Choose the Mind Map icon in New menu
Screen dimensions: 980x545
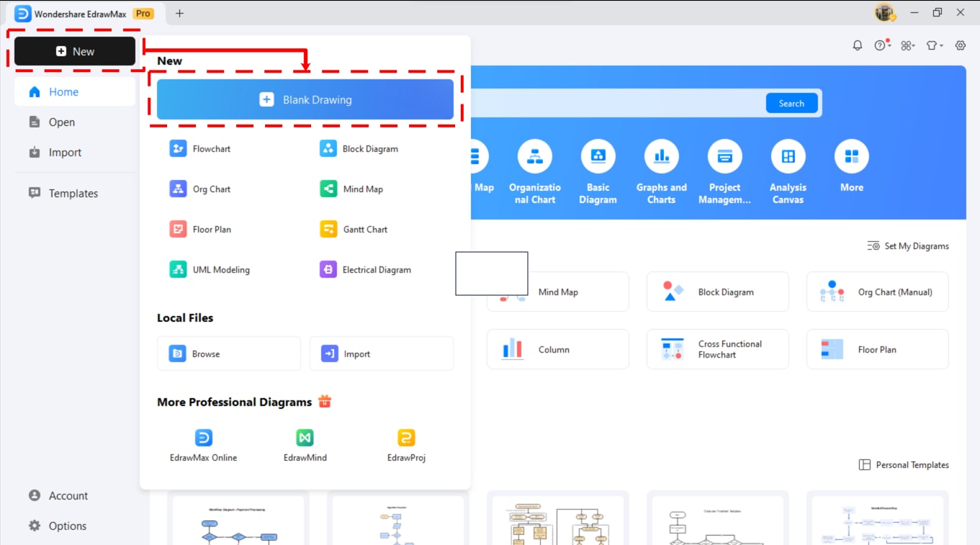pos(328,189)
